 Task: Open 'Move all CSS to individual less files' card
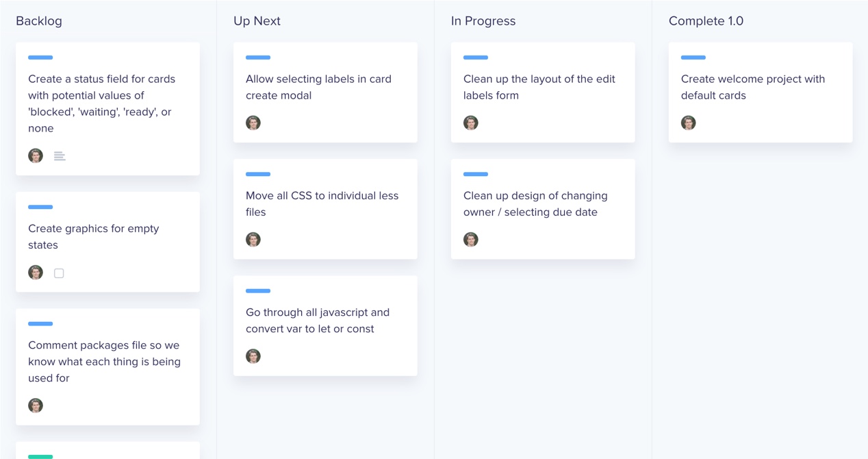tap(322, 204)
